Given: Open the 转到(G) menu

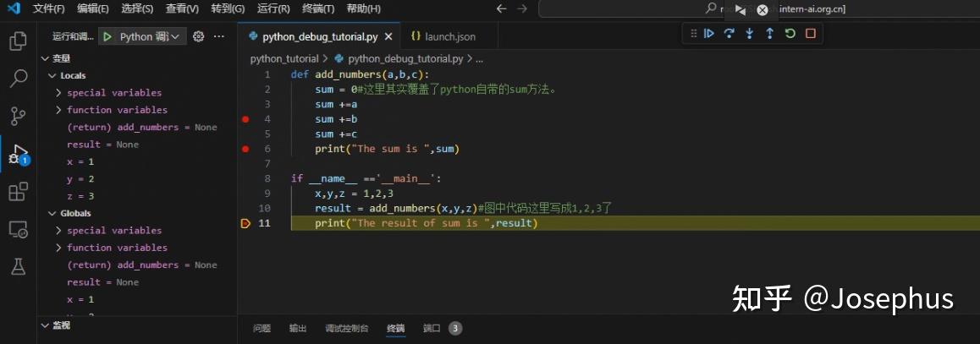Looking at the screenshot, I should [x=228, y=8].
